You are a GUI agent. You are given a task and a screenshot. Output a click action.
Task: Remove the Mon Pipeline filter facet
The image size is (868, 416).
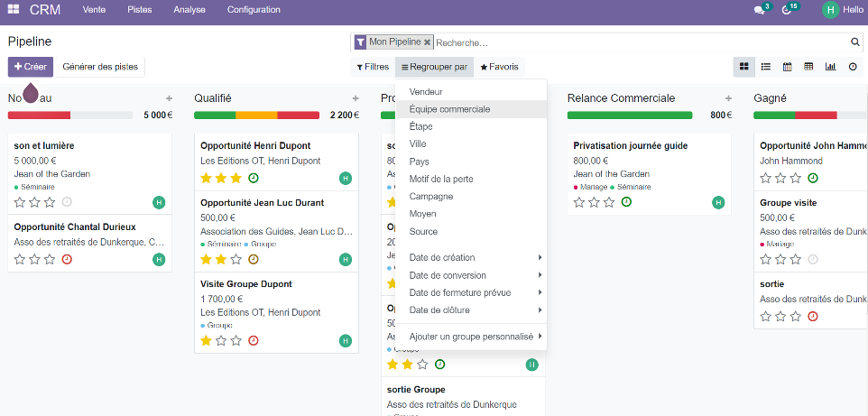(428, 42)
